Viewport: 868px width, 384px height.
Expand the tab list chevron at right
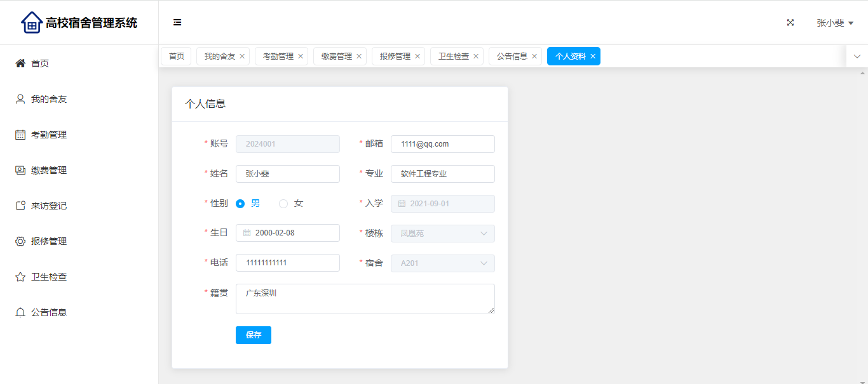[857, 56]
